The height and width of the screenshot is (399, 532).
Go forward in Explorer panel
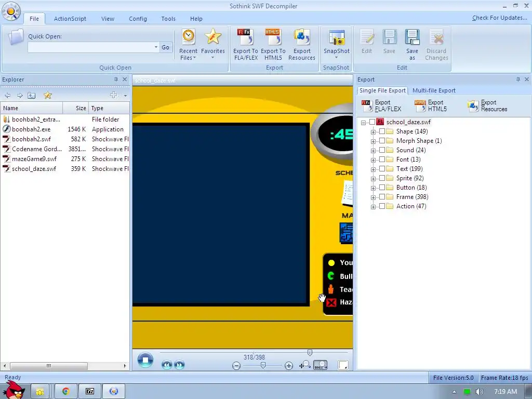pos(20,96)
